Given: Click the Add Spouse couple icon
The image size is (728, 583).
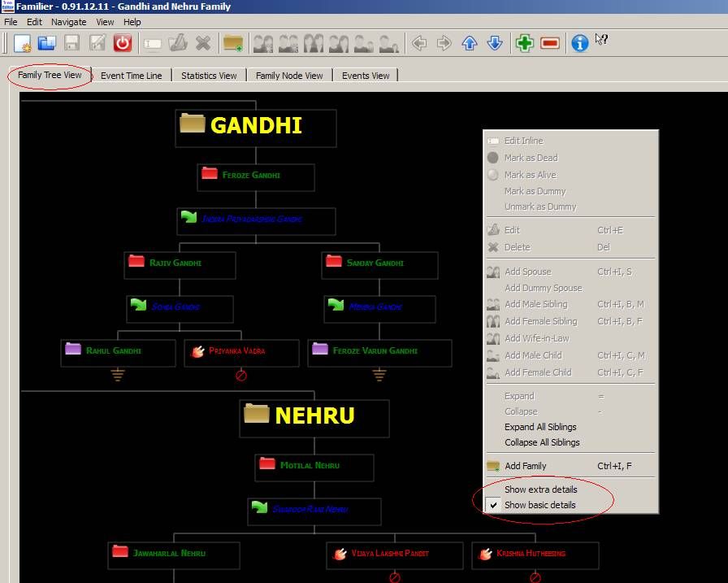Looking at the screenshot, I should pos(262,43).
